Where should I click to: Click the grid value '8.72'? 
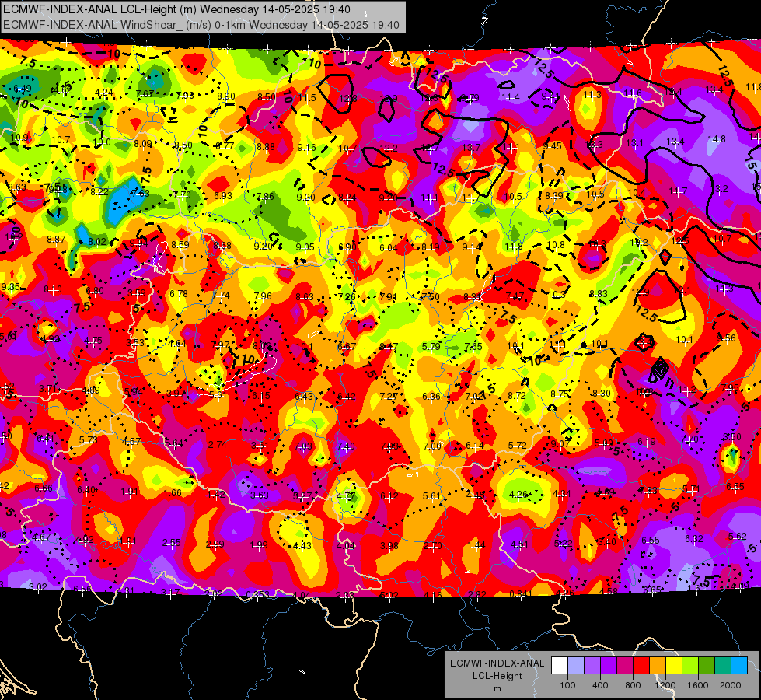tap(517, 395)
